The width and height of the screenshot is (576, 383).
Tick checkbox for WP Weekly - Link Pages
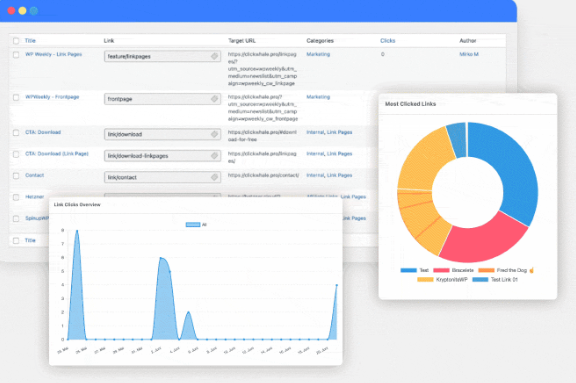[16, 55]
